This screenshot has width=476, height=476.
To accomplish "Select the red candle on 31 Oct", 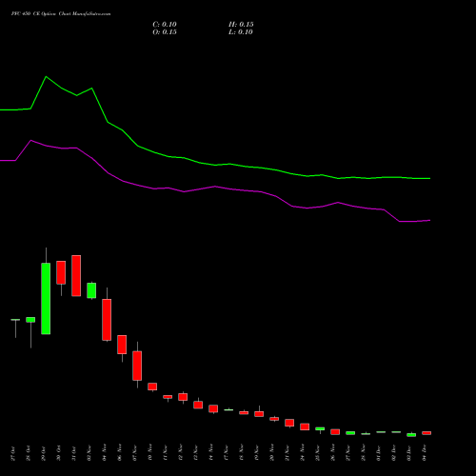I will 76,276.
